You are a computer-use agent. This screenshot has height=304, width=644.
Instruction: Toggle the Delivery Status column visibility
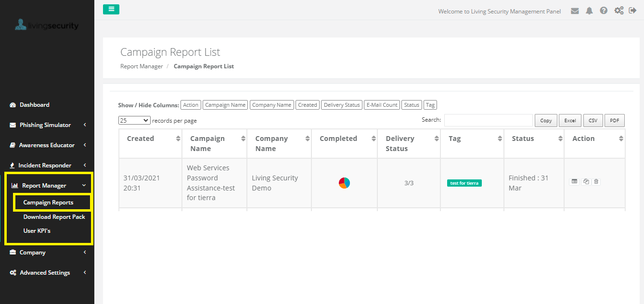click(x=342, y=105)
